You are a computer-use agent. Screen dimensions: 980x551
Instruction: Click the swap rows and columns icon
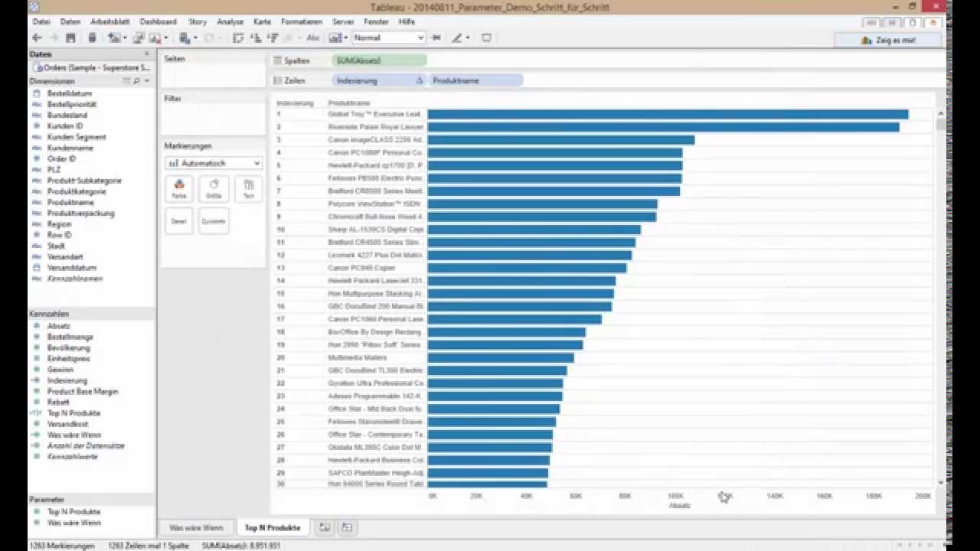[238, 37]
